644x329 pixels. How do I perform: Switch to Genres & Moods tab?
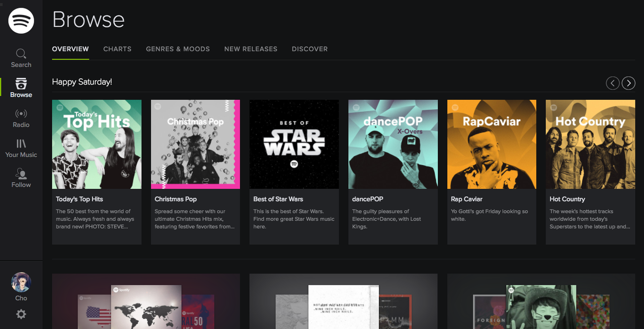(178, 49)
